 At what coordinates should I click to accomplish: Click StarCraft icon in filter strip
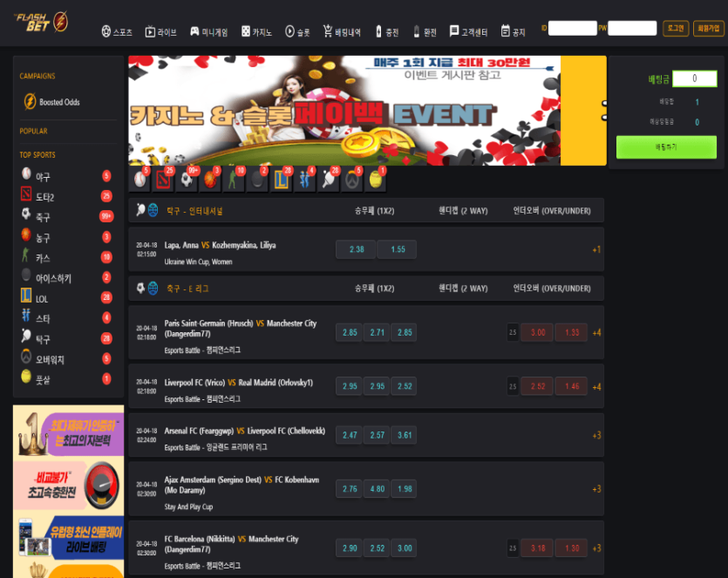click(305, 180)
